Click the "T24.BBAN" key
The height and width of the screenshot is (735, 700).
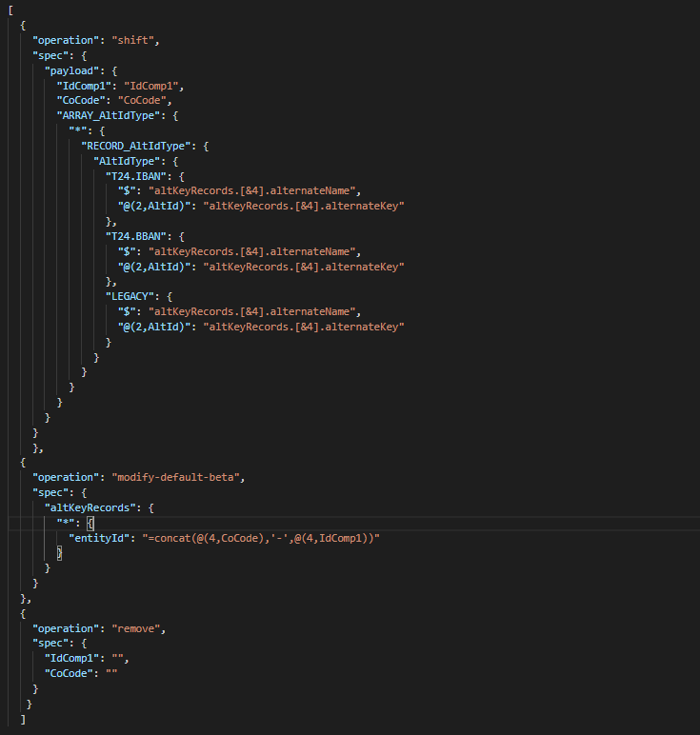(137, 236)
